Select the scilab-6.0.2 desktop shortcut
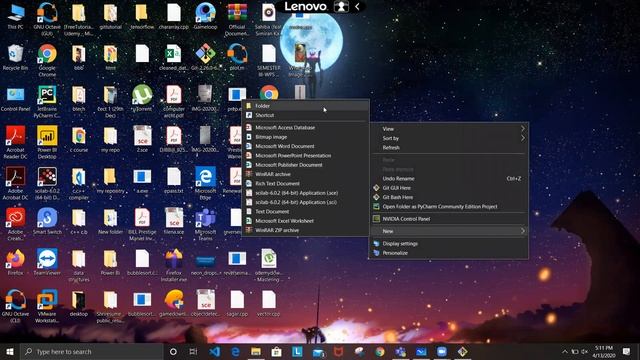 pyautogui.click(x=47, y=183)
